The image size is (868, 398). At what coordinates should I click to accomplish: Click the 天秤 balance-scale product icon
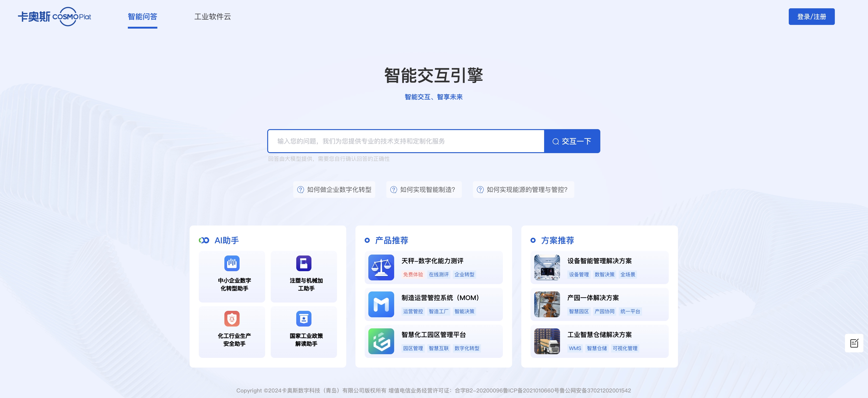pyautogui.click(x=381, y=267)
